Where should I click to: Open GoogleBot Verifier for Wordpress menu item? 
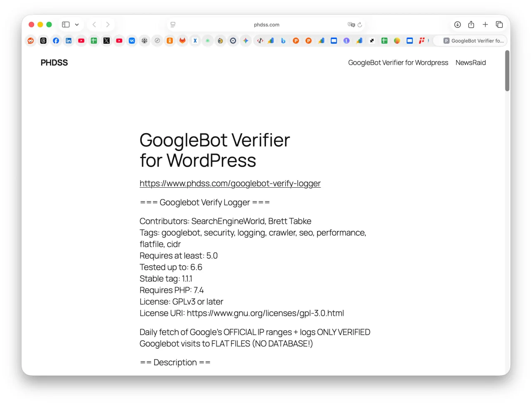(398, 63)
